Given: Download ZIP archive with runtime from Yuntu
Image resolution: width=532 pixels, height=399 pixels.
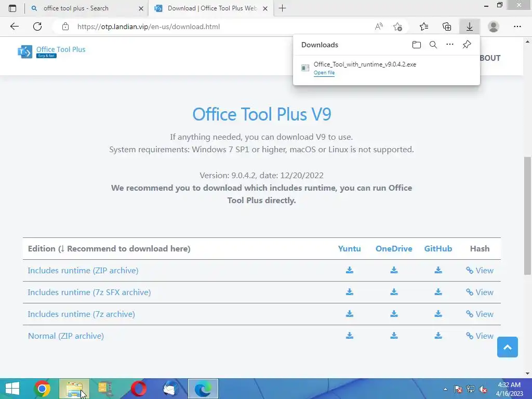Looking at the screenshot, I should (350, 270).
